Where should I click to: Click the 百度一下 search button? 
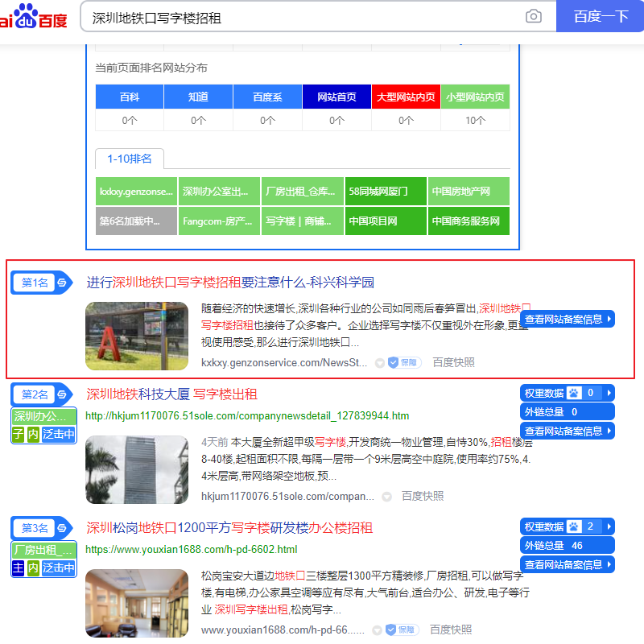pos(600,16)
